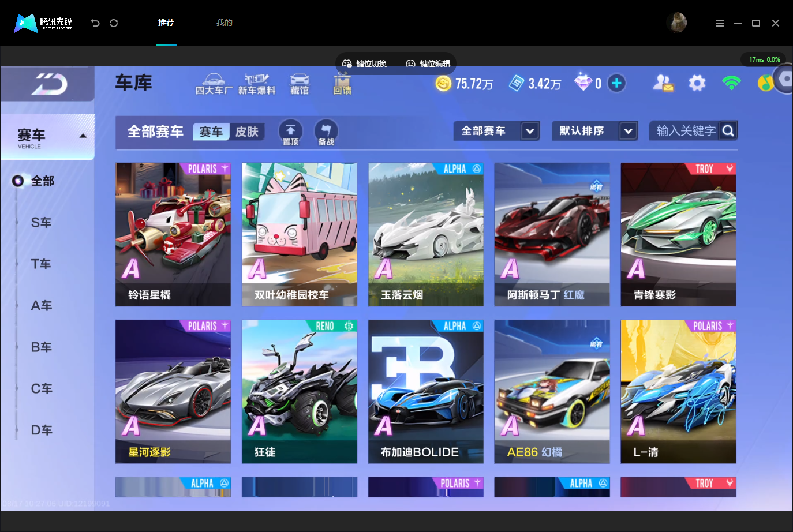Click the 75.72万 coin balance
Screen dimensions: 793x532
click(474, 84)
